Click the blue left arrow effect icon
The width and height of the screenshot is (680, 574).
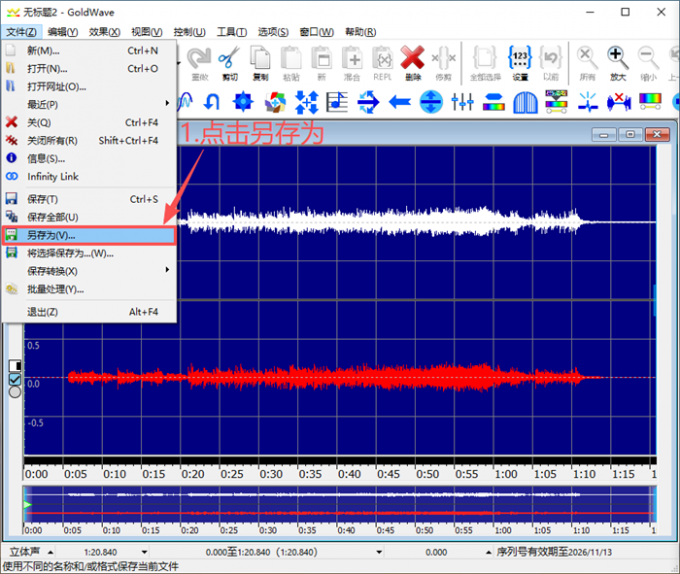tap(400, 102)
